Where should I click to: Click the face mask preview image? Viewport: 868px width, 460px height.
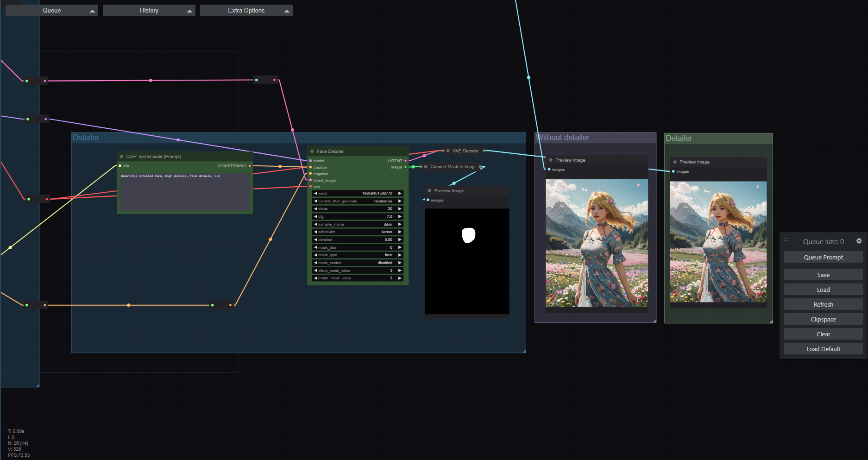point(467,261)
